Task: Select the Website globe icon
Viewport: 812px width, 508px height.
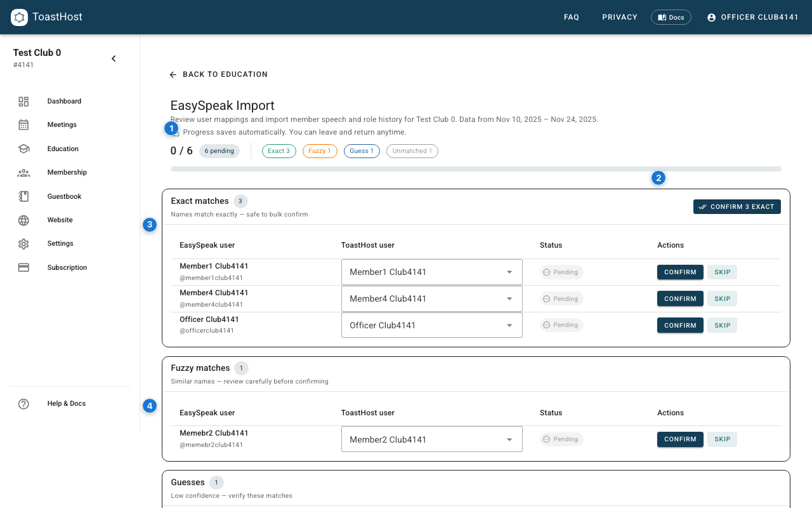Action: pos(23,220)
